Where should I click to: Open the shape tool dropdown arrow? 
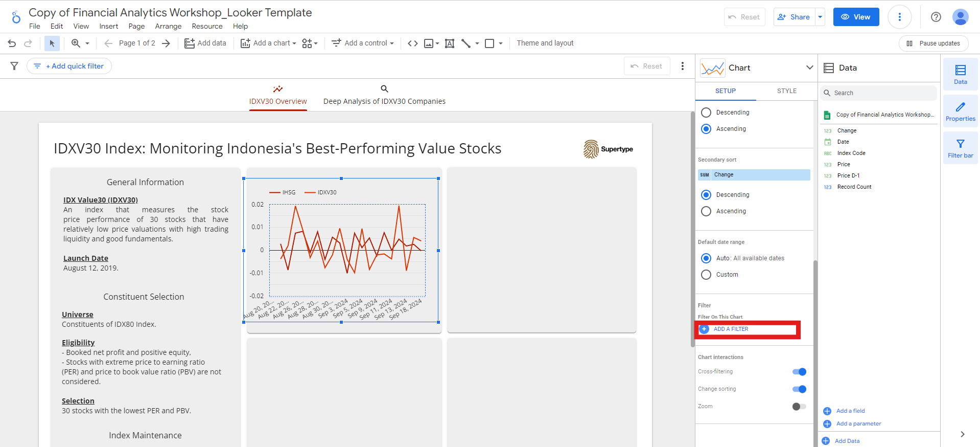501,43
